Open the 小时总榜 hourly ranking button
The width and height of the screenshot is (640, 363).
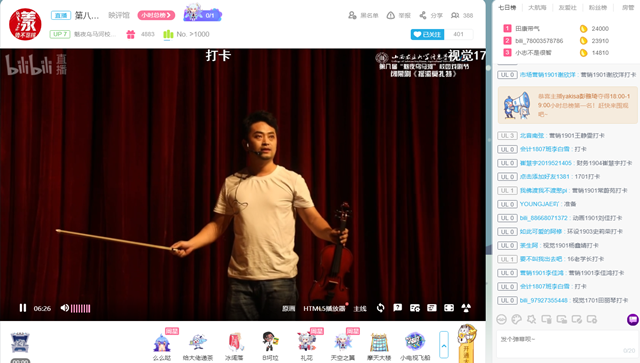(x=156, y=16)
